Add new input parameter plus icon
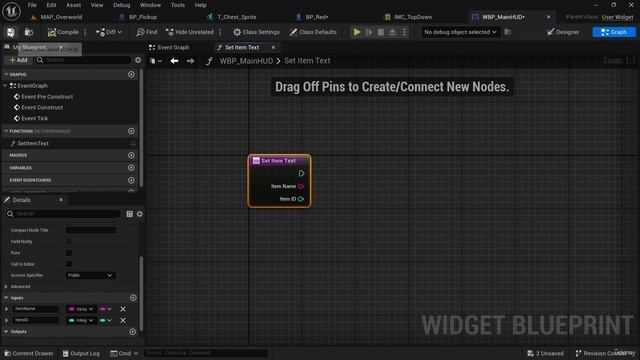 [x=133, y=298]
